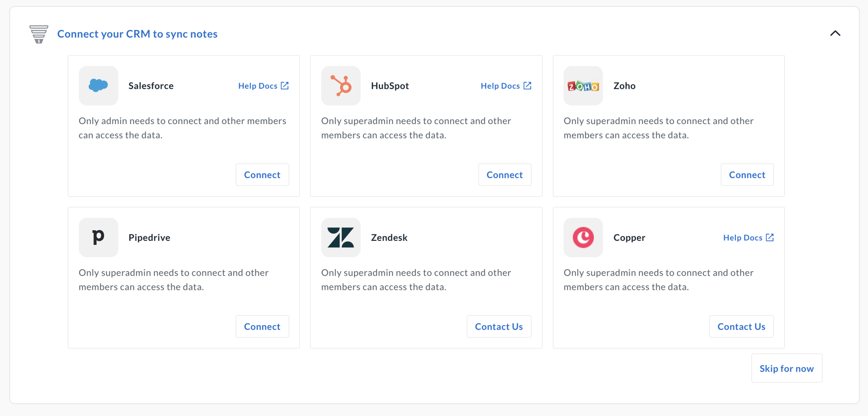Open HubSpot Help Docs link
The image size is (868, 416).
pos(500,86)
